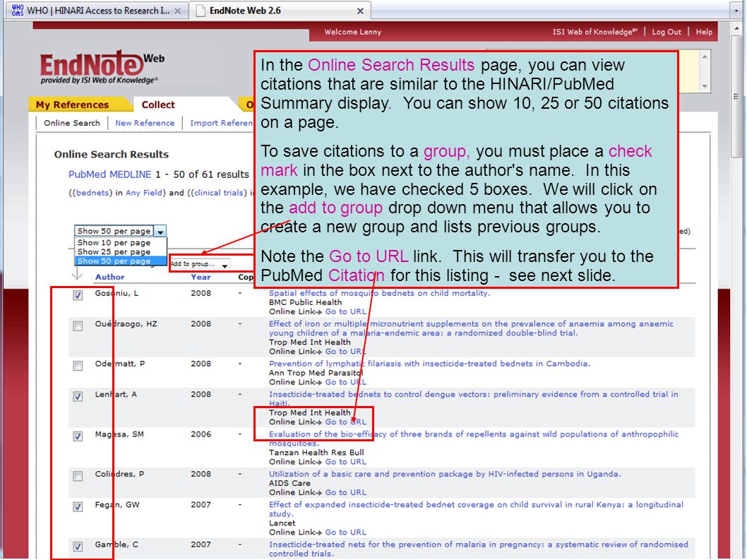The width and height of the screenshot is (747, 560).
Task: Click year 2006 for Magesa row
Action: (x=201, y=434)
